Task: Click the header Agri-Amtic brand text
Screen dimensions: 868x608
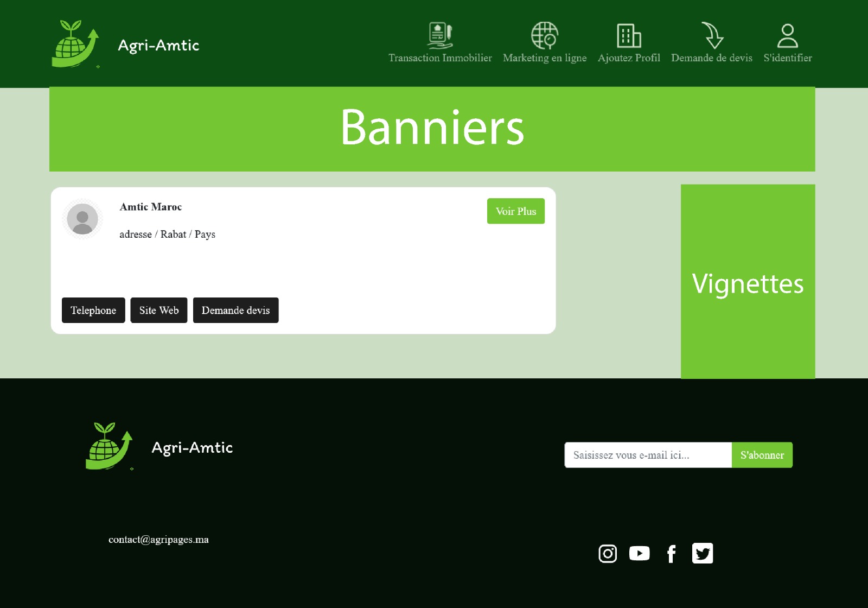Action: [x=158, y=46]
